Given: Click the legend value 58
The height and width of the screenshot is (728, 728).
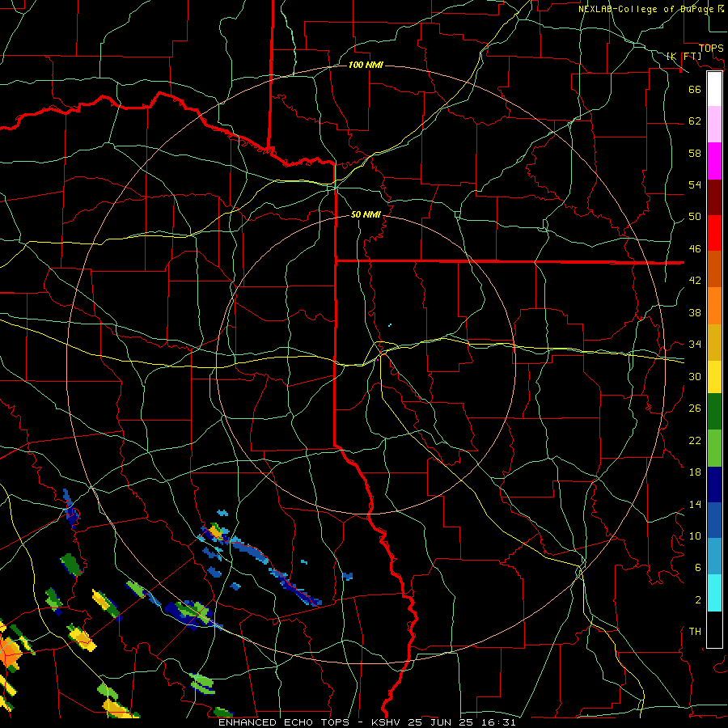Looking at the screenshot, I should click(695, 153).
